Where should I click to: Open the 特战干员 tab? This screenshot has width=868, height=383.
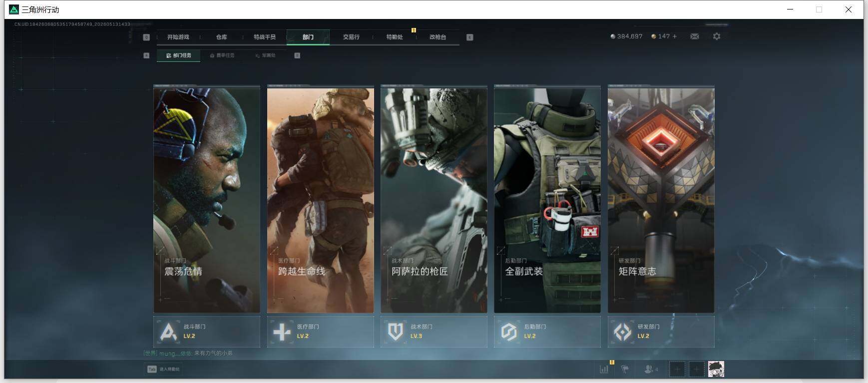264,37
